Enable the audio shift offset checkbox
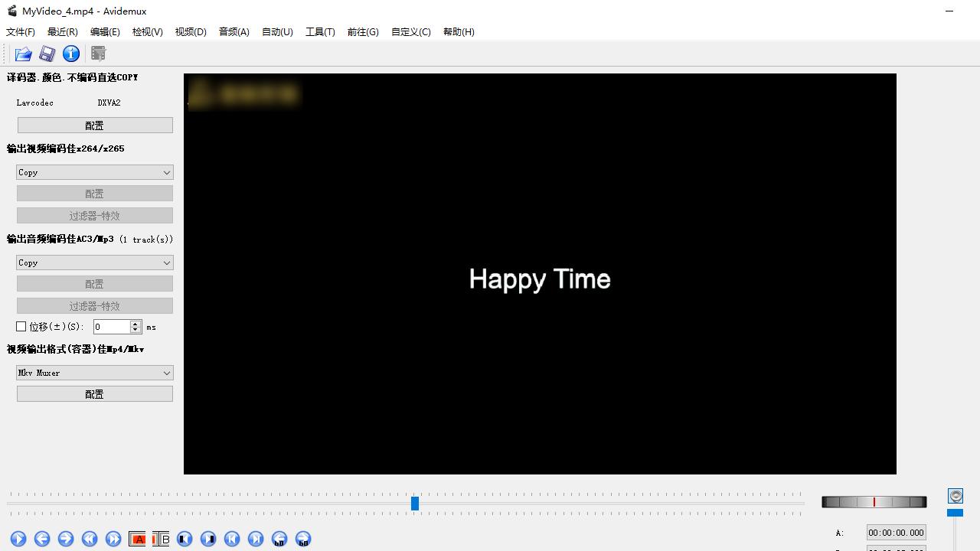This screenshot has width=980, height=551. [21, 326]
